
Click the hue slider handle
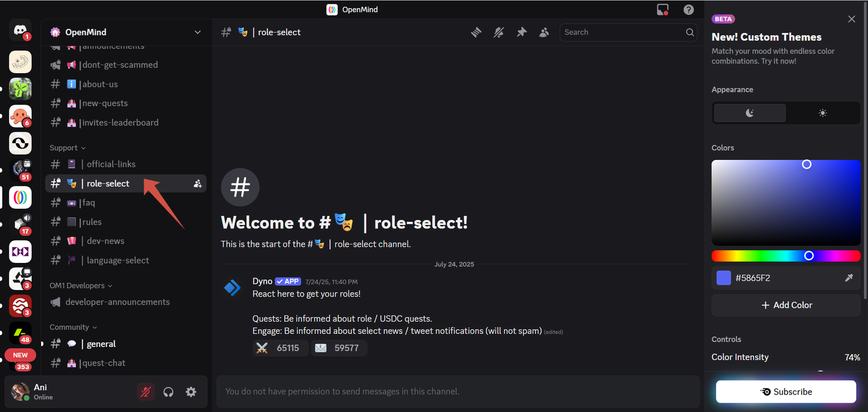(x=808, y=256)
